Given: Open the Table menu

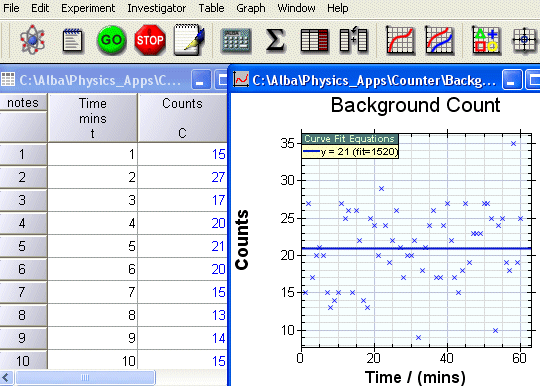Looking at the screenshot, I should click(x=211, y=8).
